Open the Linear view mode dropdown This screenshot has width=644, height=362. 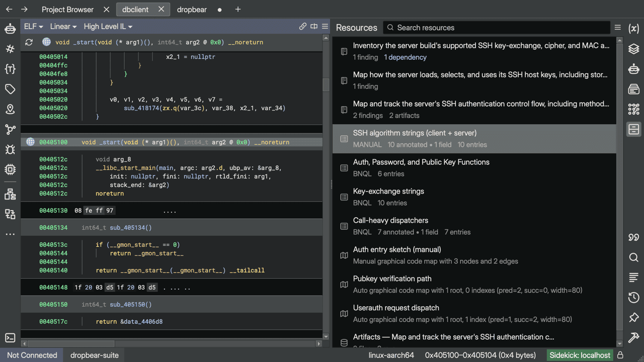click(x=63, y=27)
